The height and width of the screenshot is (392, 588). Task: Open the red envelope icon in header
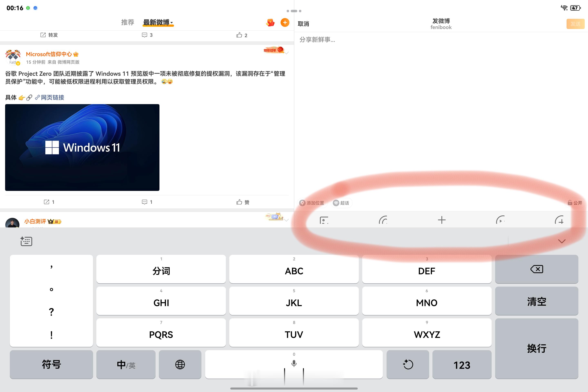[x=270, y=23]
